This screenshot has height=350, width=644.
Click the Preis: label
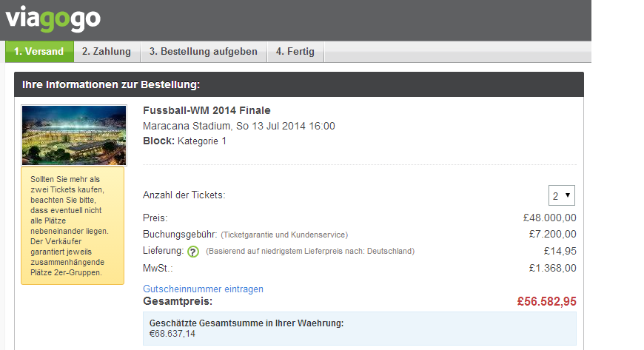tap(155, 218)
